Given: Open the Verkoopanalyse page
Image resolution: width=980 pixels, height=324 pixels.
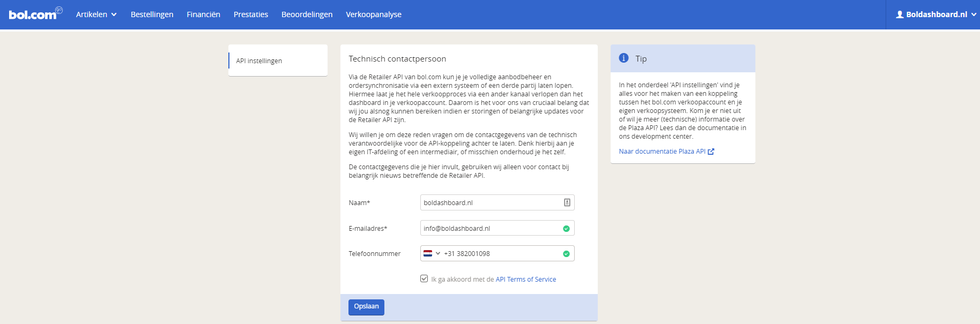Looking at the screenshot, I should click(x=373, y=14).
